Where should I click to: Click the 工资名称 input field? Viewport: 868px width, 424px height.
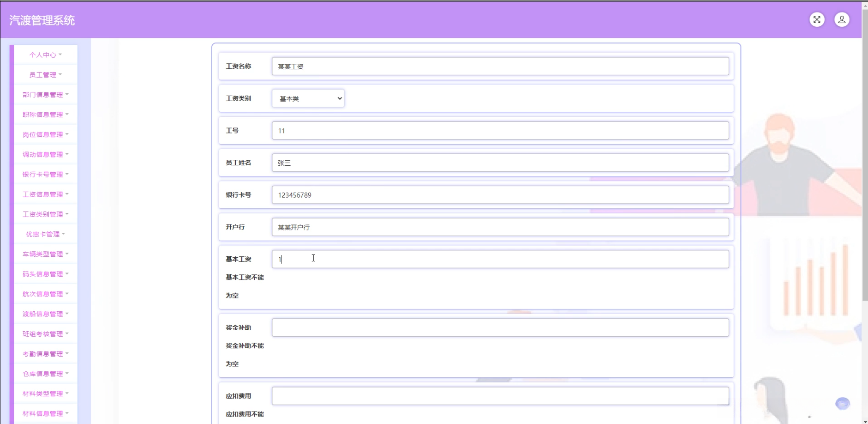pos(500,66)
